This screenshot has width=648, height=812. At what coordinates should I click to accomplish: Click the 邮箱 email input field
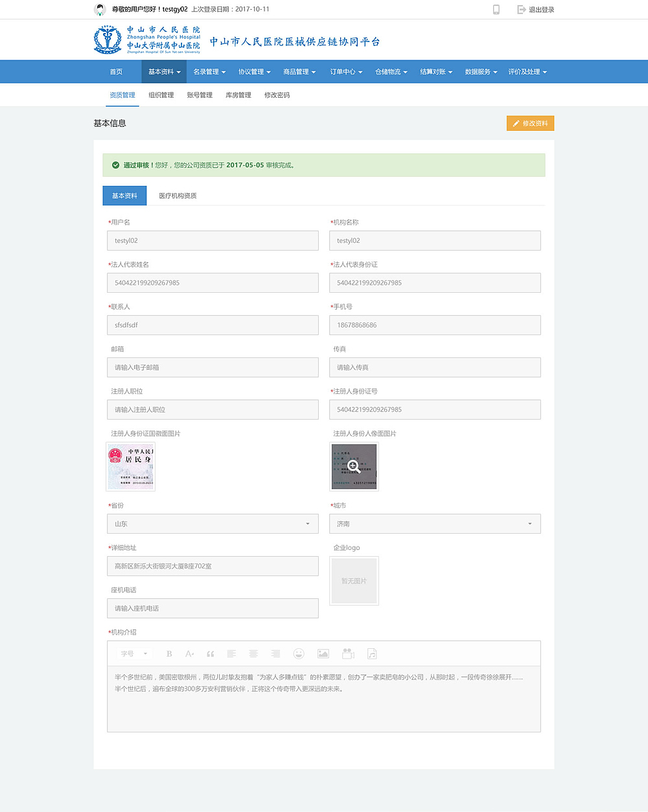(x=213, y=367)
